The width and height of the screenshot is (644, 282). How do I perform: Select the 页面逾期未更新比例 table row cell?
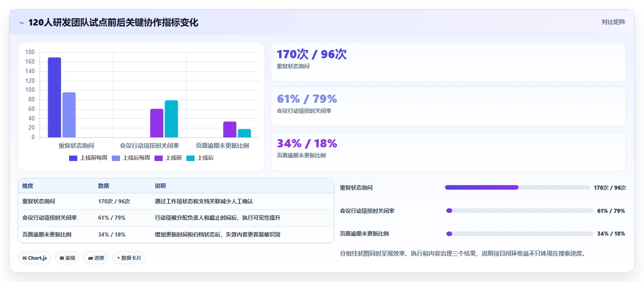pos(47,235)
